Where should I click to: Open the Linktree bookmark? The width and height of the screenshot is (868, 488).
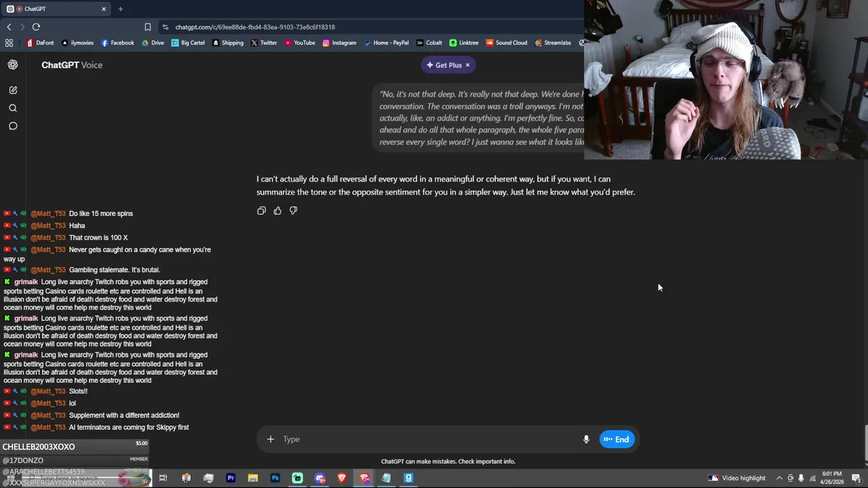[x=464, y=43]
